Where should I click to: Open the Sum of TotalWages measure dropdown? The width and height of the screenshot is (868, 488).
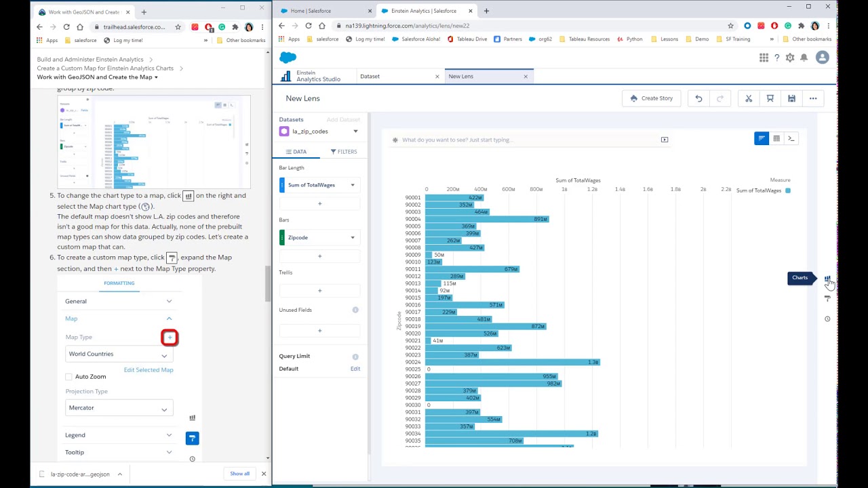[353, 185]
